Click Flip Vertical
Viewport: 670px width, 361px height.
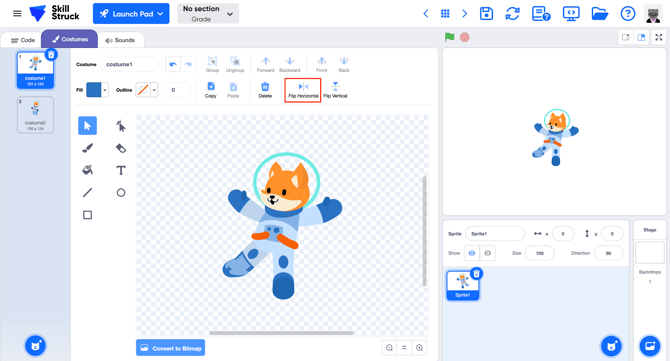click(x=335, y=90)
